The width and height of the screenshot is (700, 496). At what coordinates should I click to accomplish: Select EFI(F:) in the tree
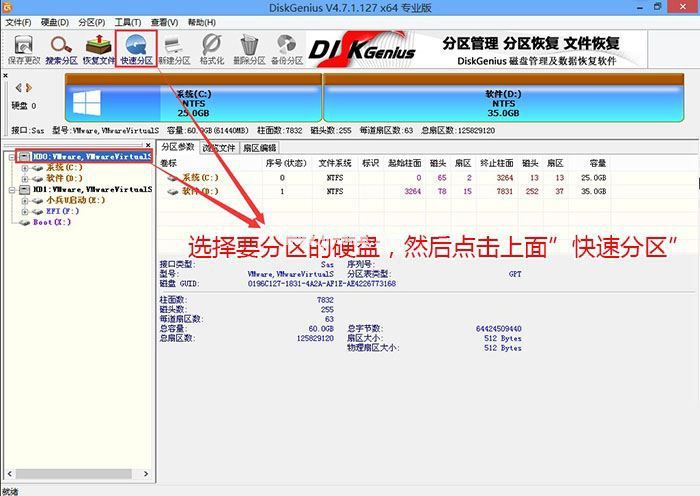tap(62, 211)
